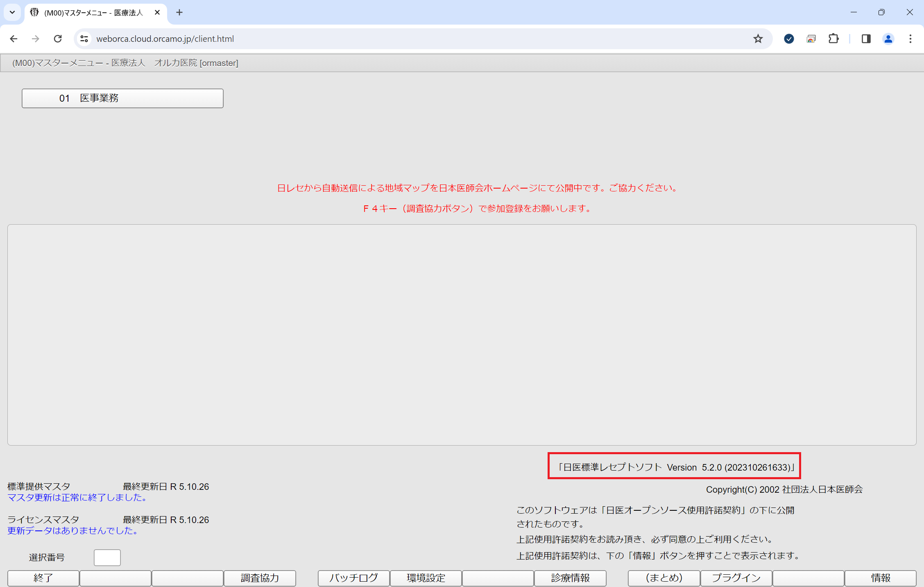Click the tab sharing icon beside extensions

click(811, 39)
